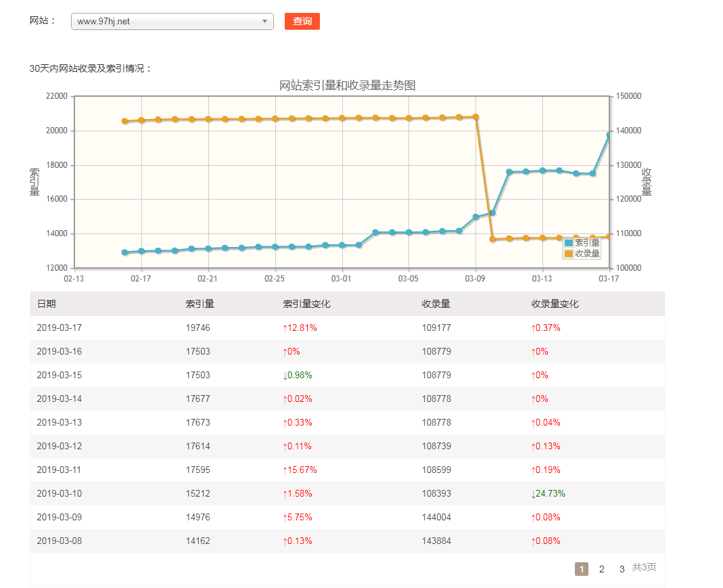Click collected value 143884
723x588 pixels.
point(436,541)
